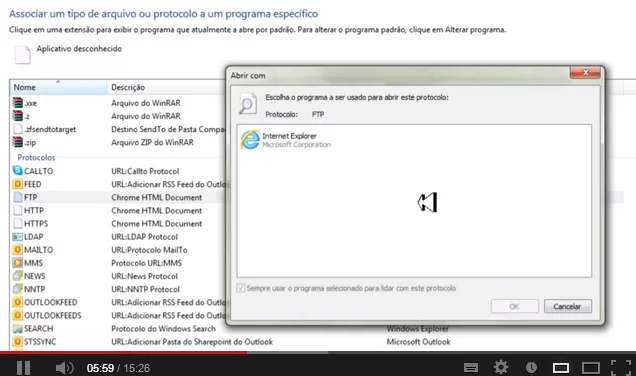Click the SEARCH protocol icon

tap(17, 329)
